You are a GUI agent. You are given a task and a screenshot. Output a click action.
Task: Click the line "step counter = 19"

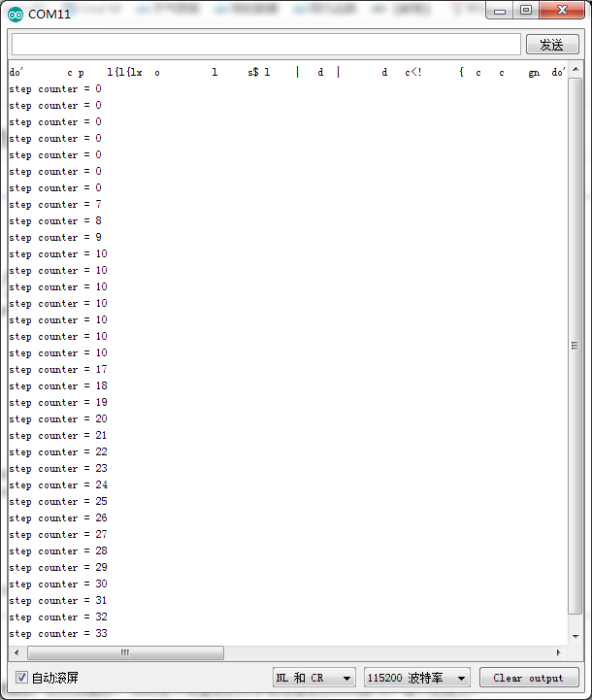click(58, 403)
